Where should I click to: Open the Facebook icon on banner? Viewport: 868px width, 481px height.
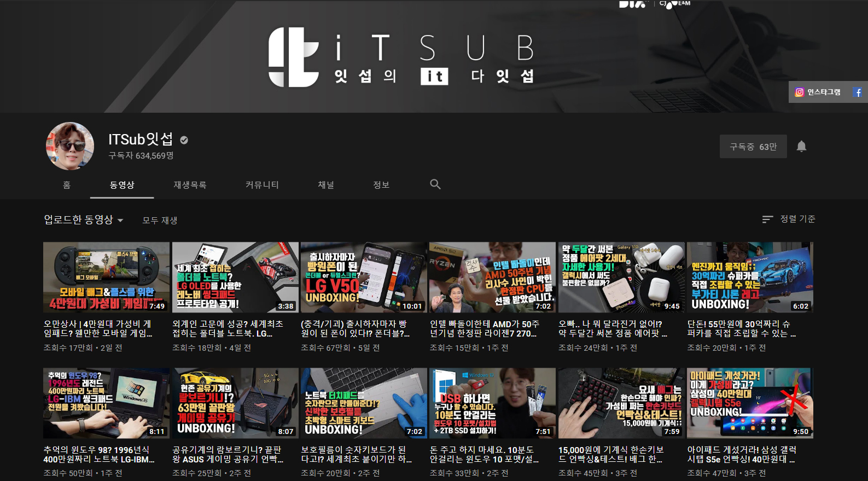click(x=858, y=92)
